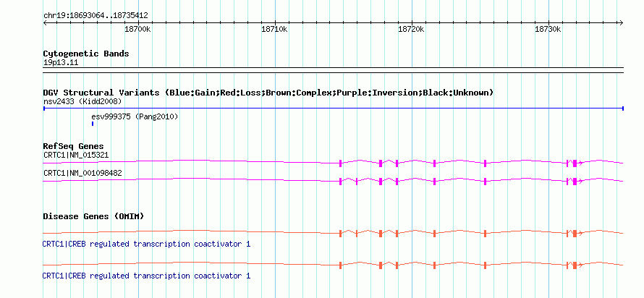Select the RefSeq Genes track title
Screen dimensions: 644x298
(74, 146)
